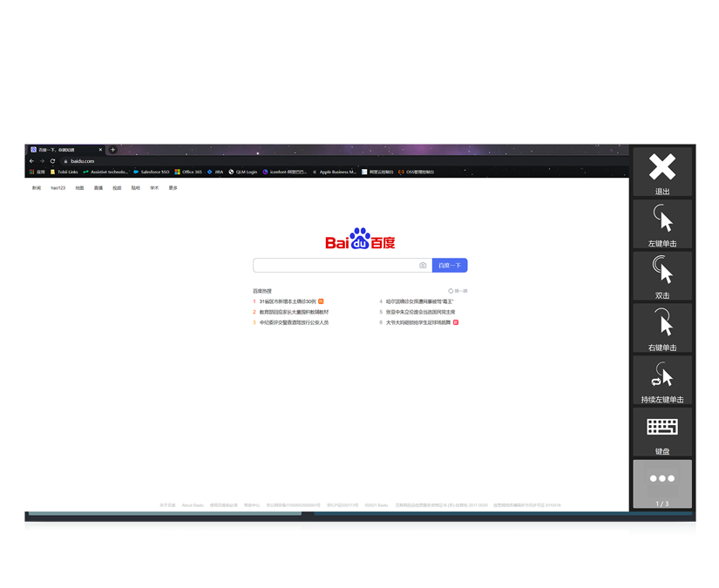
Task: Open the 地图 link in top navigation
Action: coord(79,188)
